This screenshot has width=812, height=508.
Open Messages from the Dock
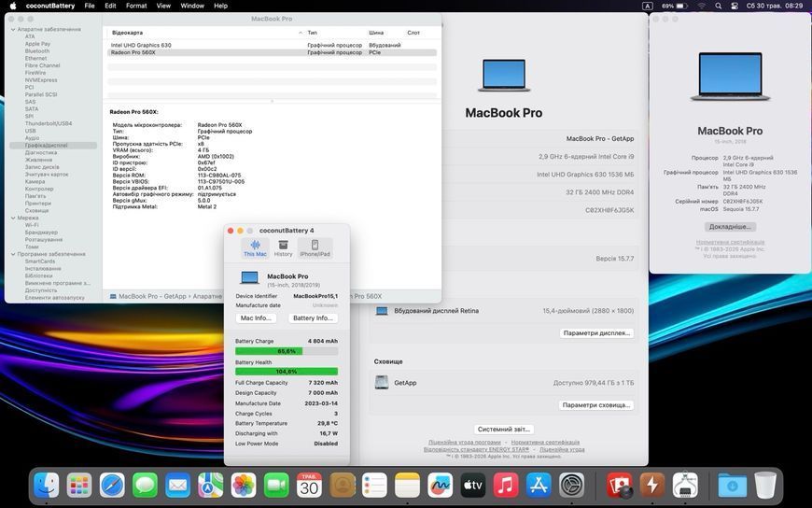tap(145, 486)
